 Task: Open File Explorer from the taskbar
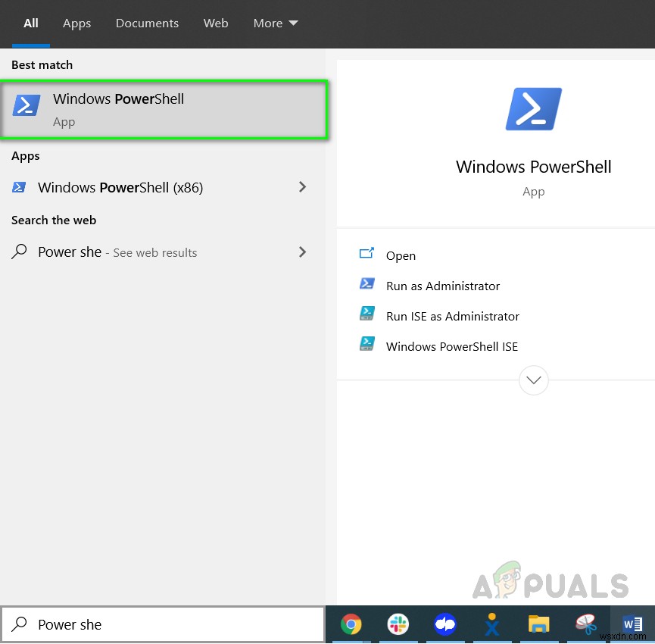[538, 624]
